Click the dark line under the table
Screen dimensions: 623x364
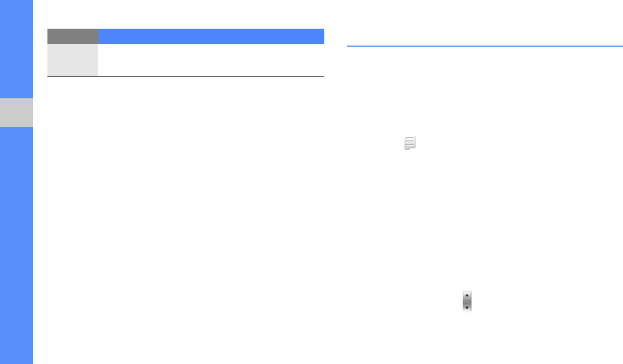[185, 77]
